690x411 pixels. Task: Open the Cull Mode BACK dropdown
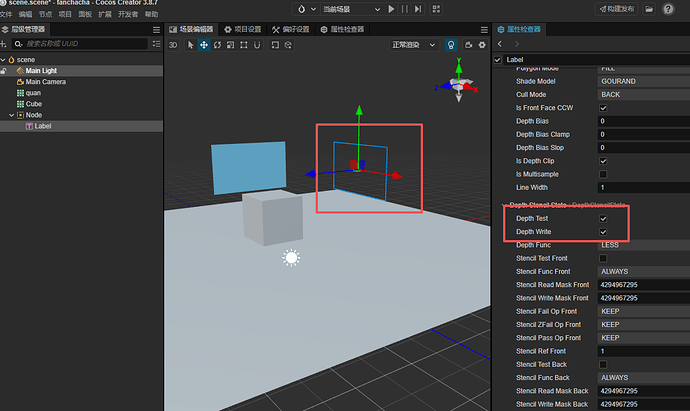(x=643, y=95)
